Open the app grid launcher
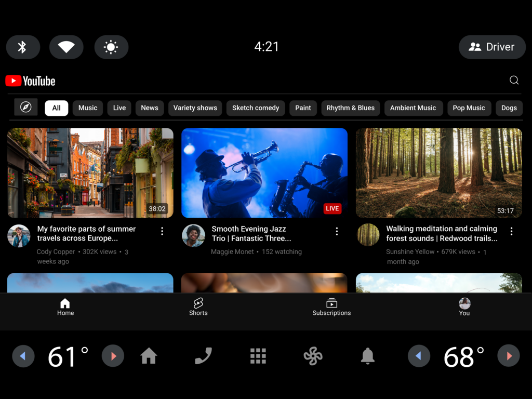Screen dimensions: 532x399 tap(258, 356)
